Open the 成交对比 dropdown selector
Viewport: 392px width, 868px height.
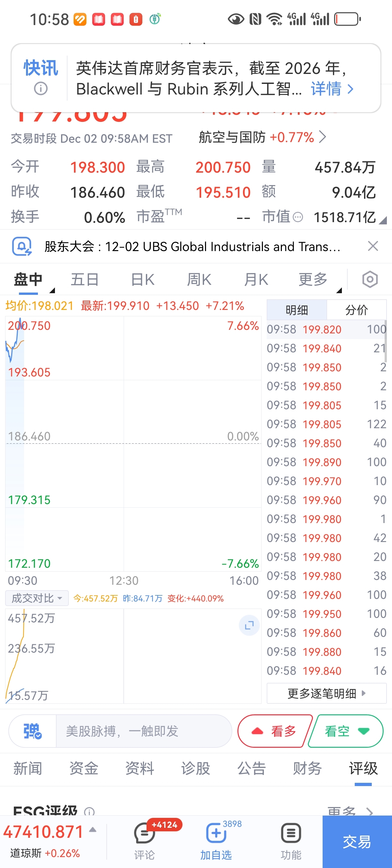(37, 598)
